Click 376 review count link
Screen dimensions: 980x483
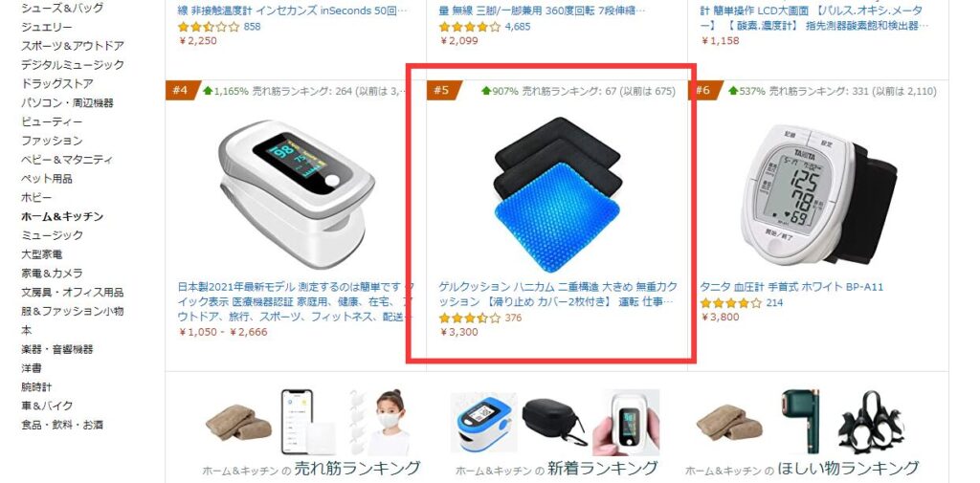pyautogui.click(x=513, y=318)
